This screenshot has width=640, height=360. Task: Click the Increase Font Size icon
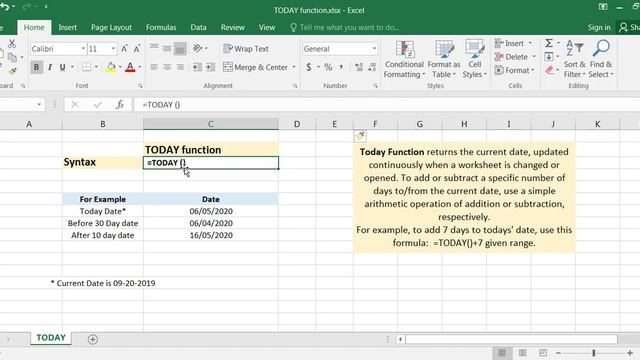point(124,49)
